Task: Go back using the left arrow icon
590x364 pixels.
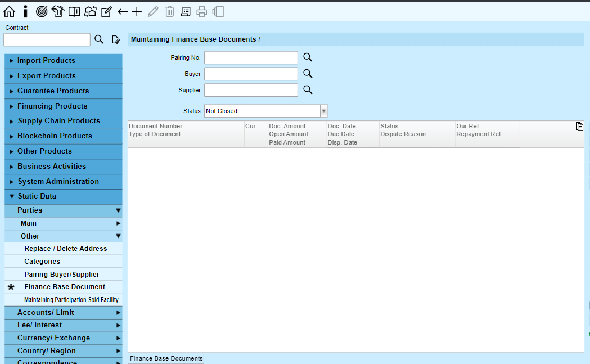Action: [123, 12]
